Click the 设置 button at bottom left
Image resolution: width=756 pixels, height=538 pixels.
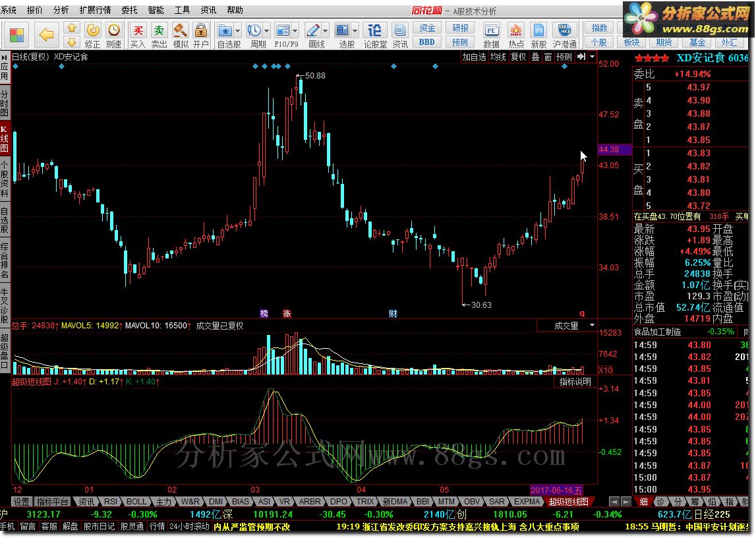21,502
